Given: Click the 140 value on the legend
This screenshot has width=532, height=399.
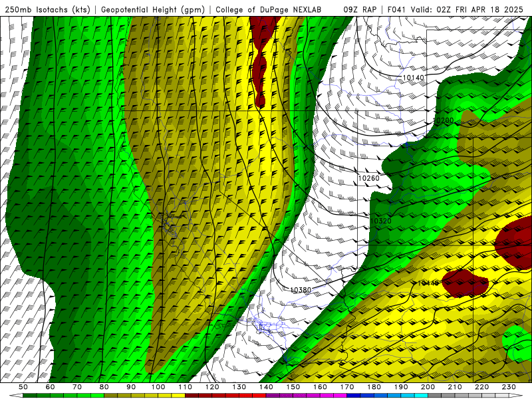Looking at the screenshot, I should [x=266, y=387].
